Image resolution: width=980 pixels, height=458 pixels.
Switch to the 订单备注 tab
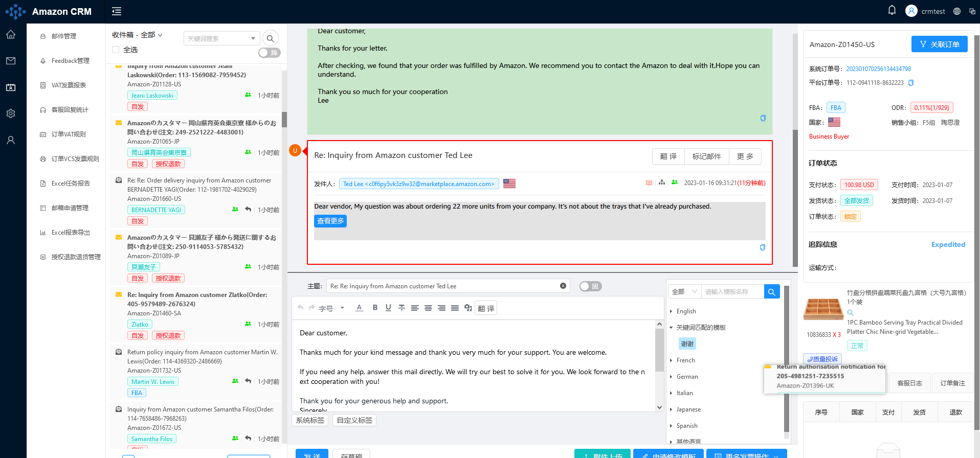pos(952,383)
